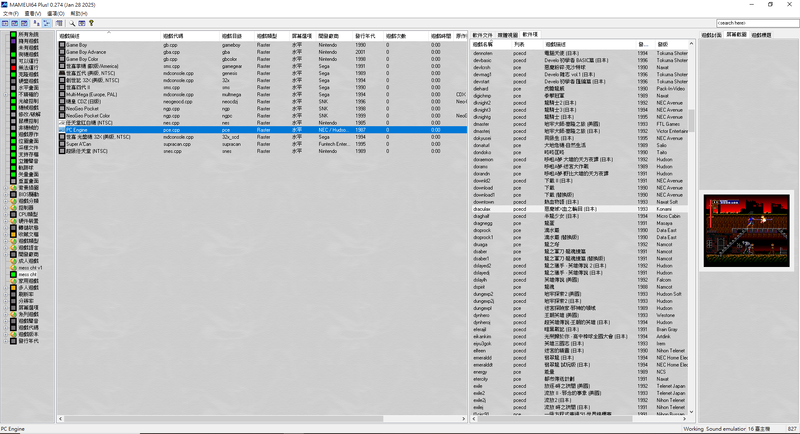Viewport: 800px width, 434px height.
Task: Click the purple square icon in folder tree
Action: click(x=13, y=41)
